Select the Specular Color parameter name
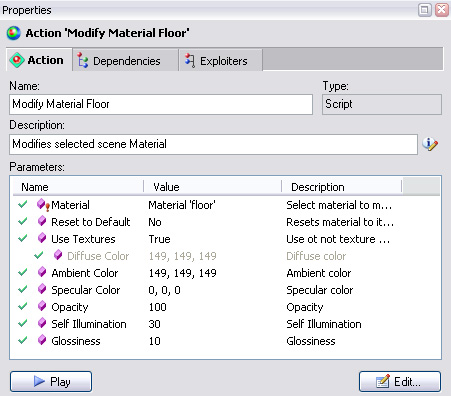Screen dimensions: 451x396 (86, 290)
